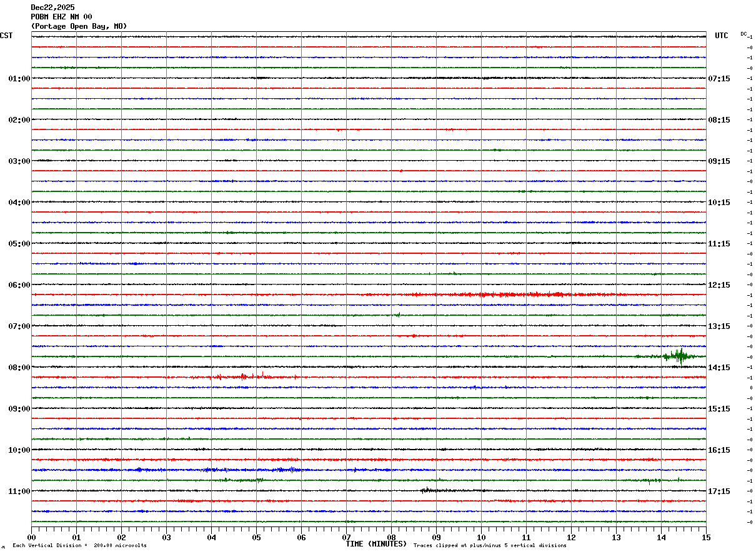Click the UTC timezone label

coord(722,36)
